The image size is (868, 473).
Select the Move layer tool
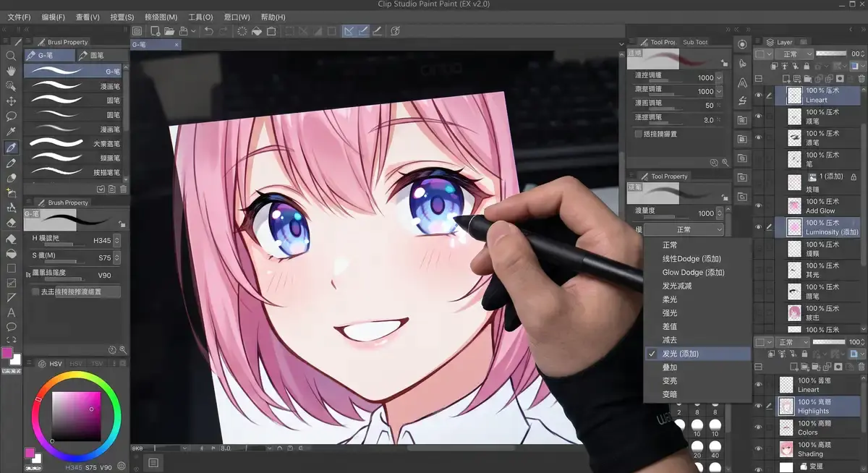tap(11, 101)
